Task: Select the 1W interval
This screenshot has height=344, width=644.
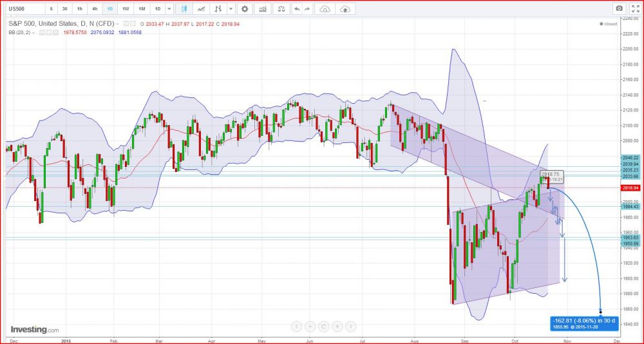Action: (x=126, y=8)
